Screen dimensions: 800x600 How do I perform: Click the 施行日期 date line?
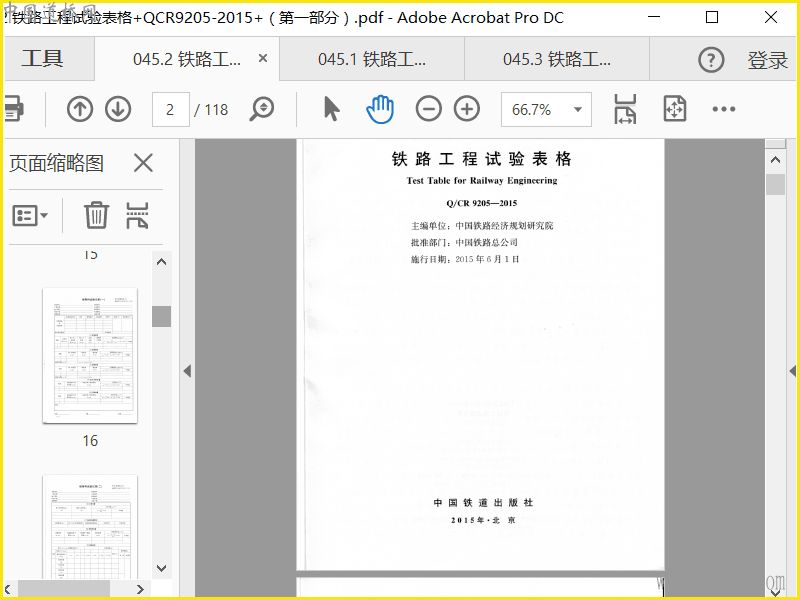[465, 259]
